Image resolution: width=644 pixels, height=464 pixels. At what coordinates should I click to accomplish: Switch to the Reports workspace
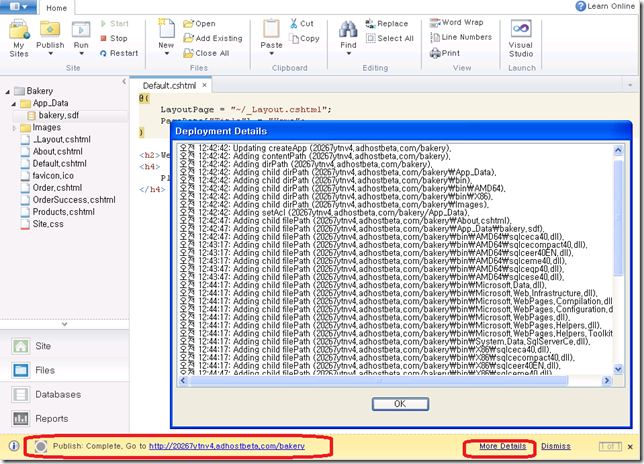[x=64, y=419]
